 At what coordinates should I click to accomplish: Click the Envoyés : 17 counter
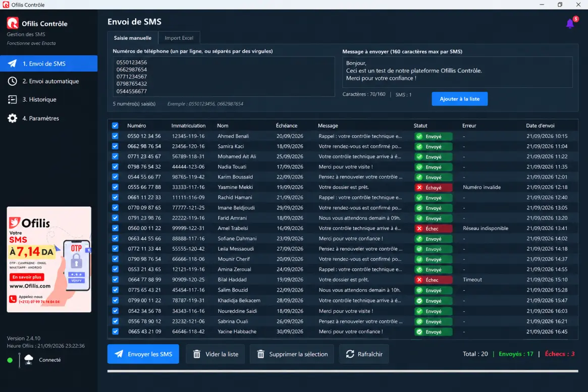pyautogui.click(x=516, y=354)
